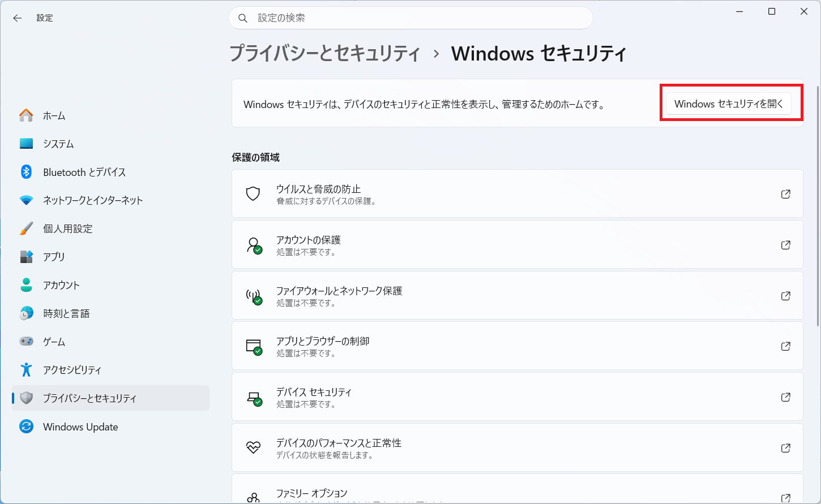Go back to プライバシーとセキュリティ breadcrumb
The image size is (821, 504).
tap(324, 54)
